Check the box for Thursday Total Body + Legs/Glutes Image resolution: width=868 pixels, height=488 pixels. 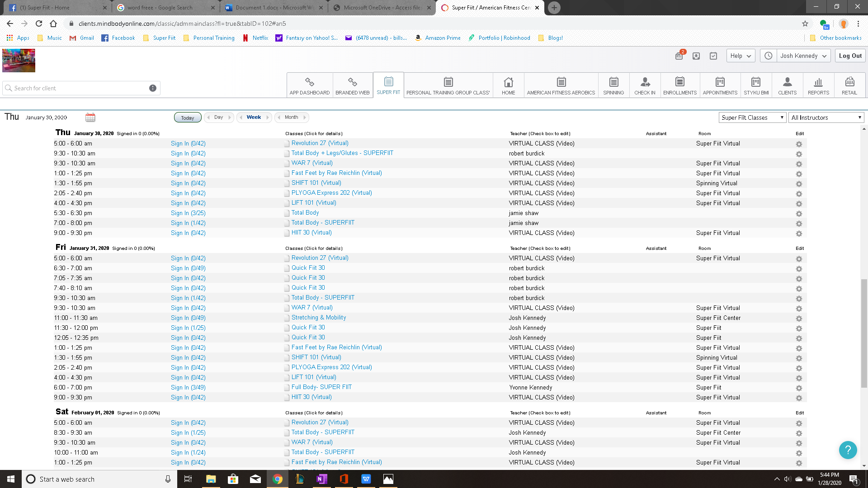[287, 154]
